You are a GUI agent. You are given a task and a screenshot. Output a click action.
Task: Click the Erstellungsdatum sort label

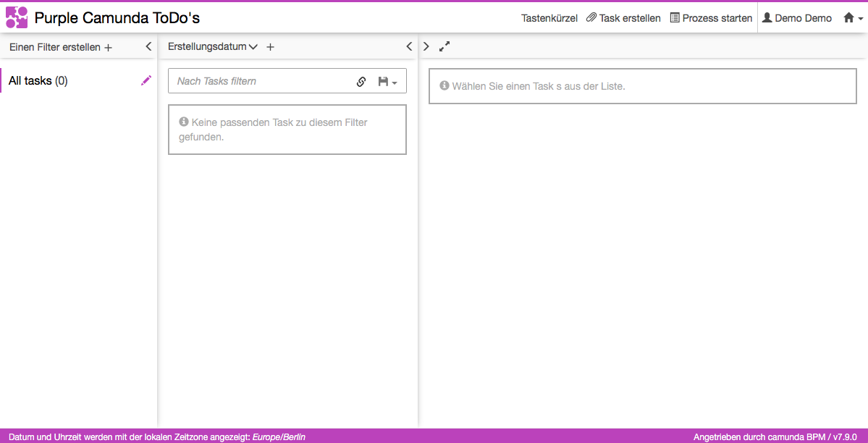(x=208, y=47)
